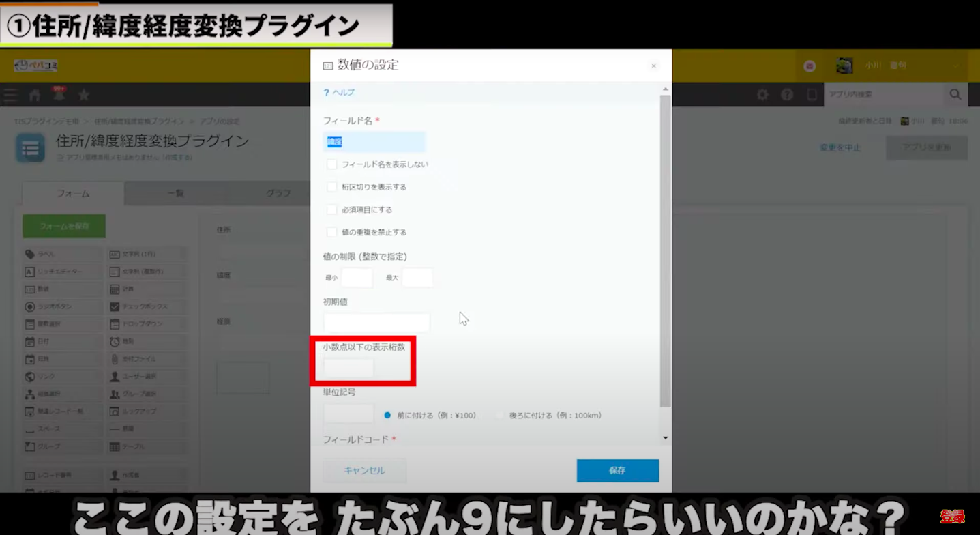Click the 小数点以下の表示桁数 input box
The image size is (980, 535).
tap(348, 368)
